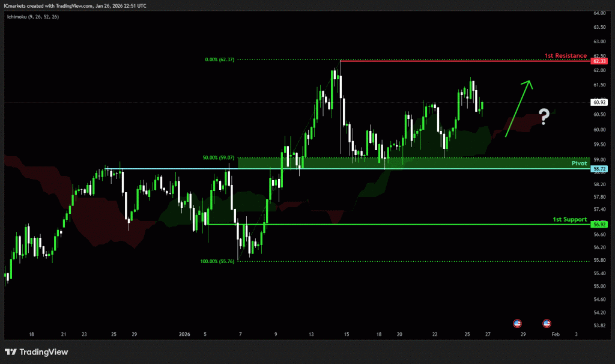Click the red 62.33 resistance price tag
The height and width of the screenshot is (364, 615).
tap(599, 61)
